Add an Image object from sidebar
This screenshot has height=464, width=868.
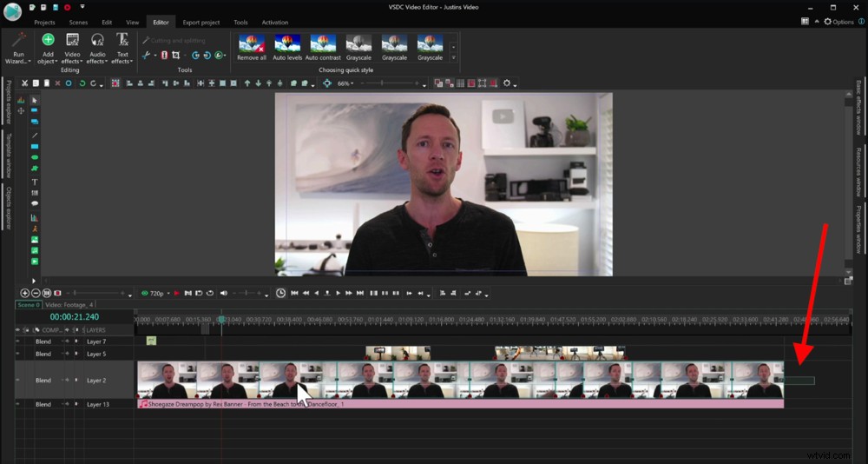pyautogui.click(x=35, y=240)
